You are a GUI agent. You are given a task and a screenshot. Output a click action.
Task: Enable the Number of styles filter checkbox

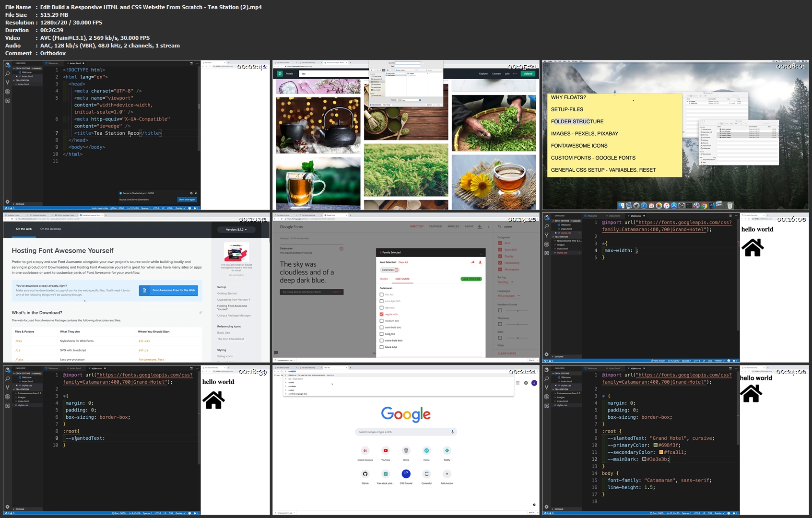click(x=500, y=310)
